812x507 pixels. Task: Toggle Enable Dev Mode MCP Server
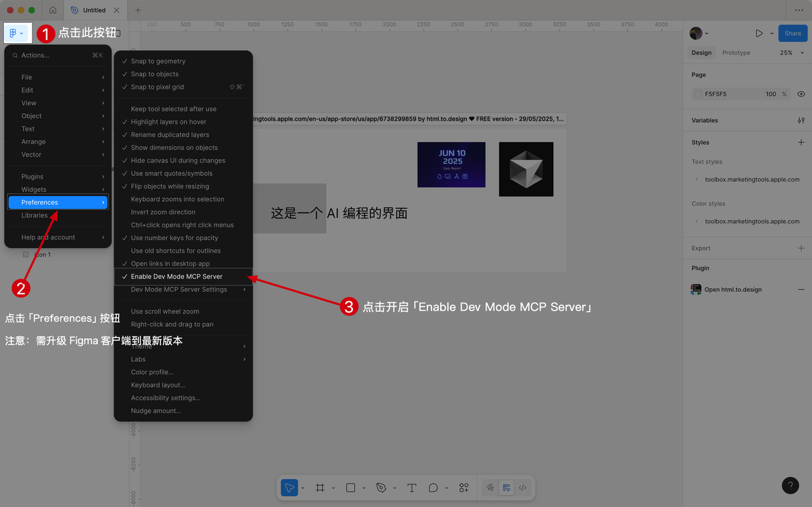pyautogui.click(x=183, y=277)
